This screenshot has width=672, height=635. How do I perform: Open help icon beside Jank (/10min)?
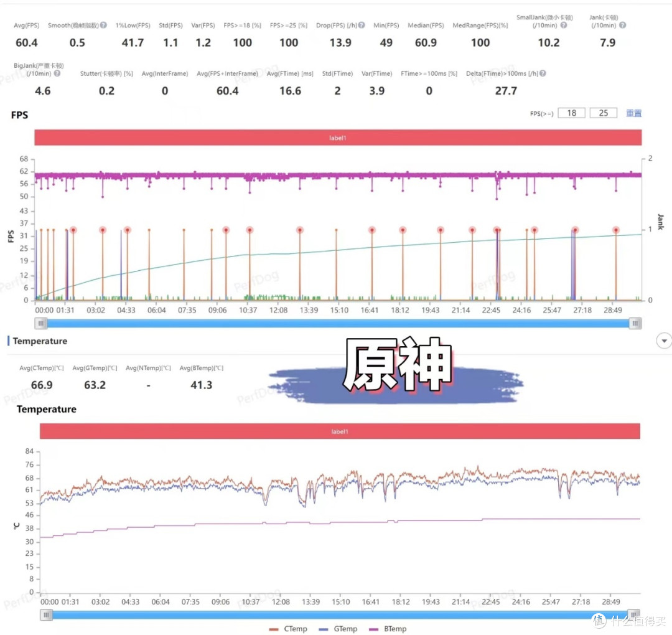pos(623,26)
